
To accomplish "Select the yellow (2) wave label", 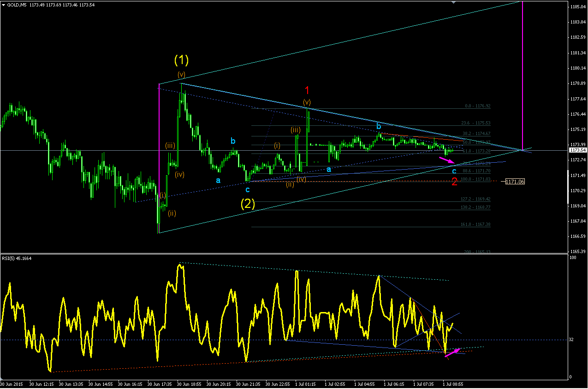I will (248, 203).
